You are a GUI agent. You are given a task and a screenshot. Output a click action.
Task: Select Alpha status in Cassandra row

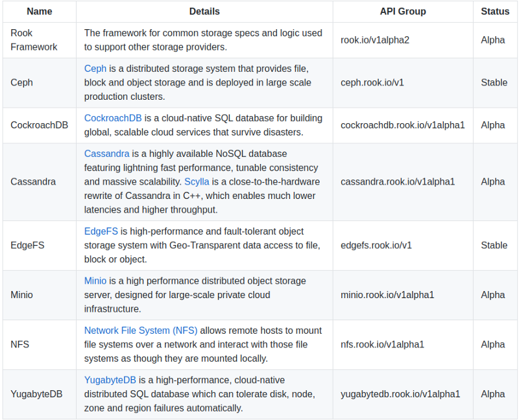pyautogui.click(x=493, y=181)
